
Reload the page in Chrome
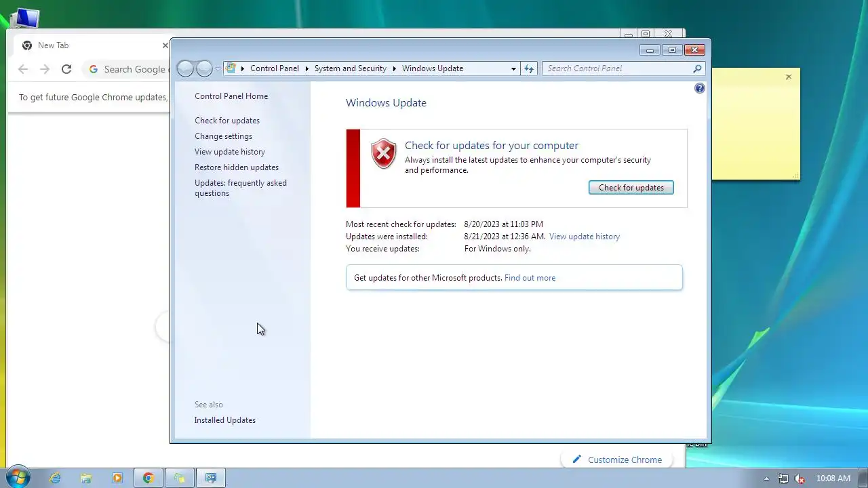coord(66,69)
